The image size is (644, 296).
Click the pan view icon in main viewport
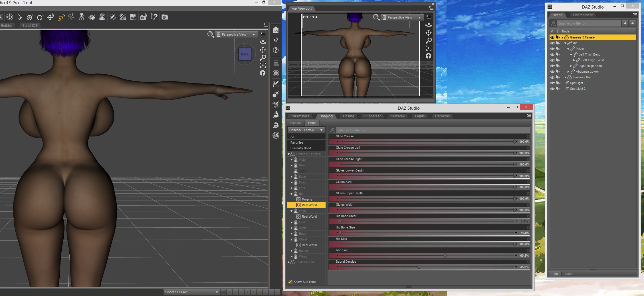point(263,50)
